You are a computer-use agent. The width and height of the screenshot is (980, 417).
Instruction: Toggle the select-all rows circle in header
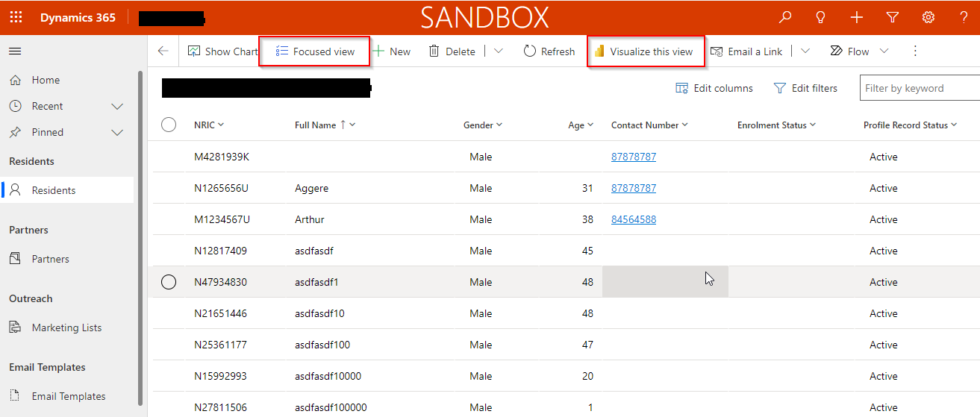pyautogui.click(x=169, y=125)
